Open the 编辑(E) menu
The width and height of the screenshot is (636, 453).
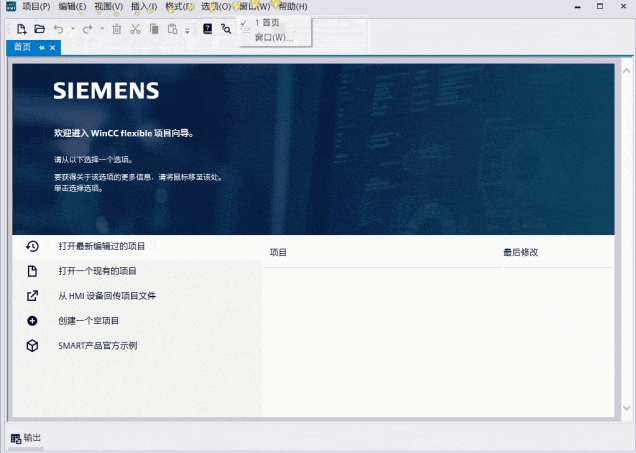click(72, 6)
